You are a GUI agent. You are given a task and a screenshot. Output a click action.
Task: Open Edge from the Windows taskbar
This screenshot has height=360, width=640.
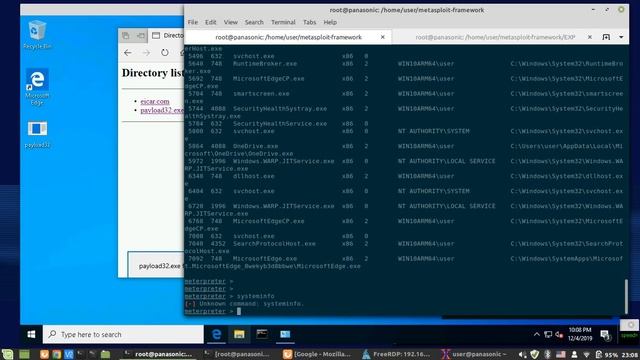[216, 334]
